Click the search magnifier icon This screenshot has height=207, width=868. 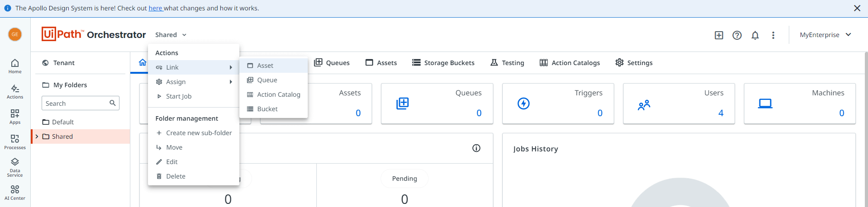(x=112, y=103)
